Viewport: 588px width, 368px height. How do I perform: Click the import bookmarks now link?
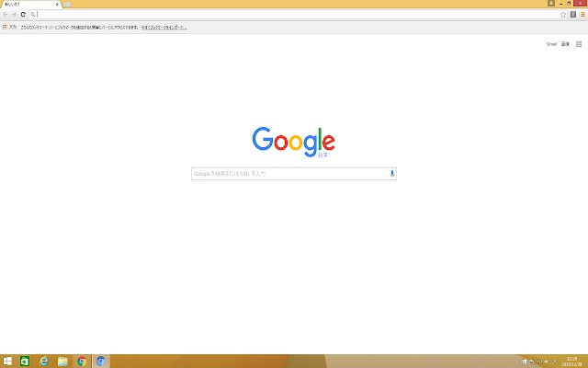coord(164,28)
